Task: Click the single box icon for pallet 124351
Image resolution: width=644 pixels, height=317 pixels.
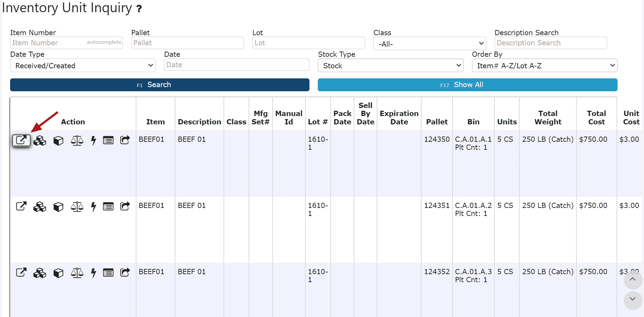Action: (58, 207)
